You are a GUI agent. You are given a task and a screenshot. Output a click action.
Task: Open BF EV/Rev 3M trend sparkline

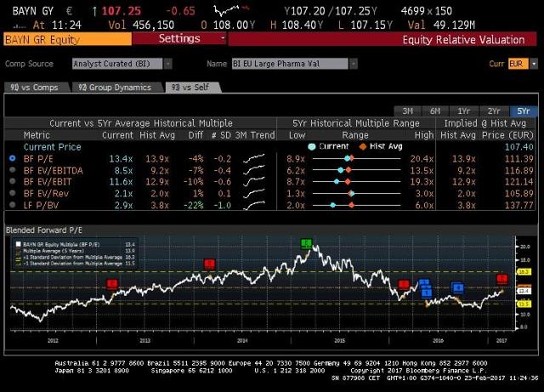254,193
